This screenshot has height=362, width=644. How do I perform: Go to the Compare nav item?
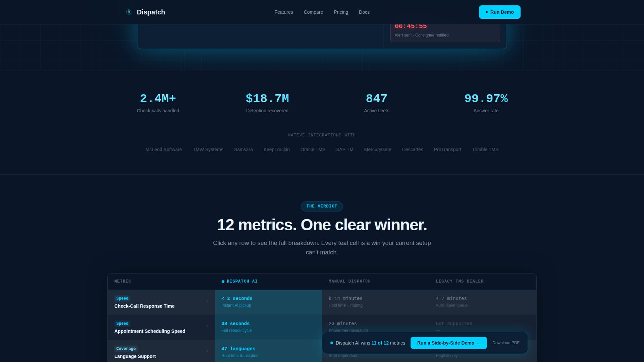click(x=313, y=12)
